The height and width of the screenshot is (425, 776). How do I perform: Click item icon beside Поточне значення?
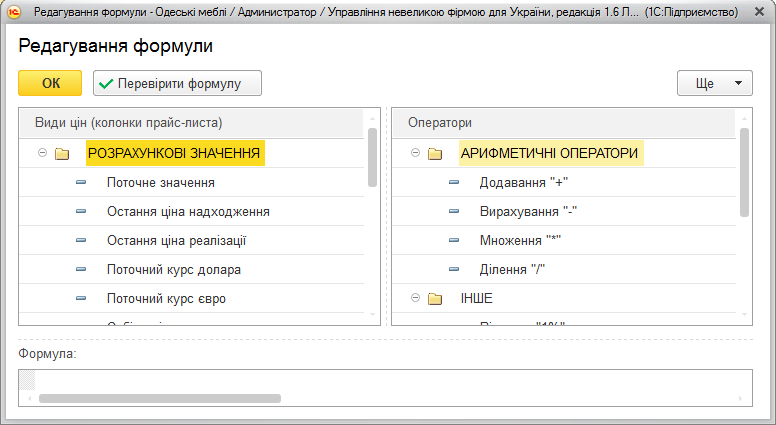point(81,182)
